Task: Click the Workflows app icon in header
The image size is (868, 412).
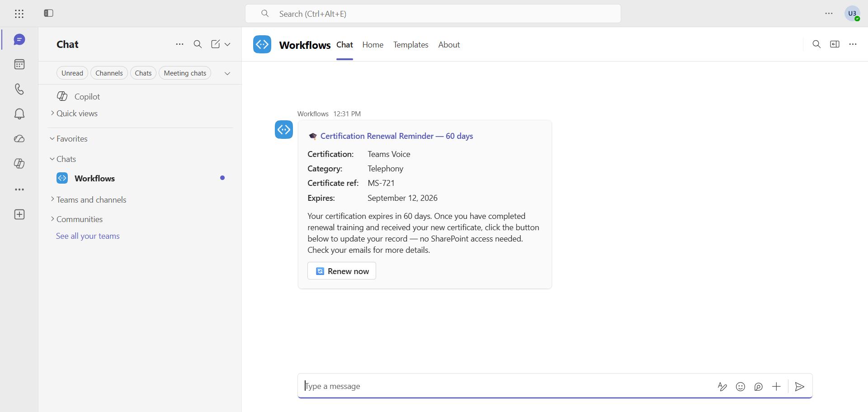Action: (262, 44)
